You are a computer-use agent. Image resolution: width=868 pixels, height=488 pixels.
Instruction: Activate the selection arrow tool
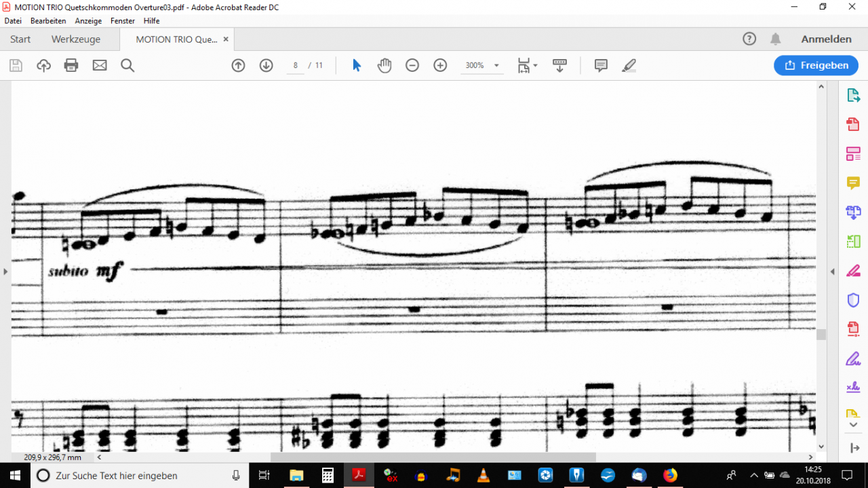coord(357,65)
